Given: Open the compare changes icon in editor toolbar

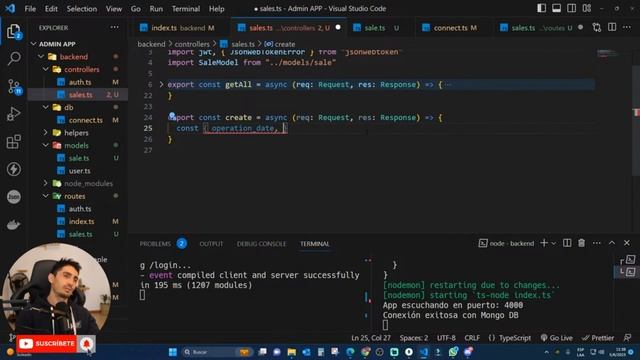Looking at the screenshot, I should pos(597,27).
